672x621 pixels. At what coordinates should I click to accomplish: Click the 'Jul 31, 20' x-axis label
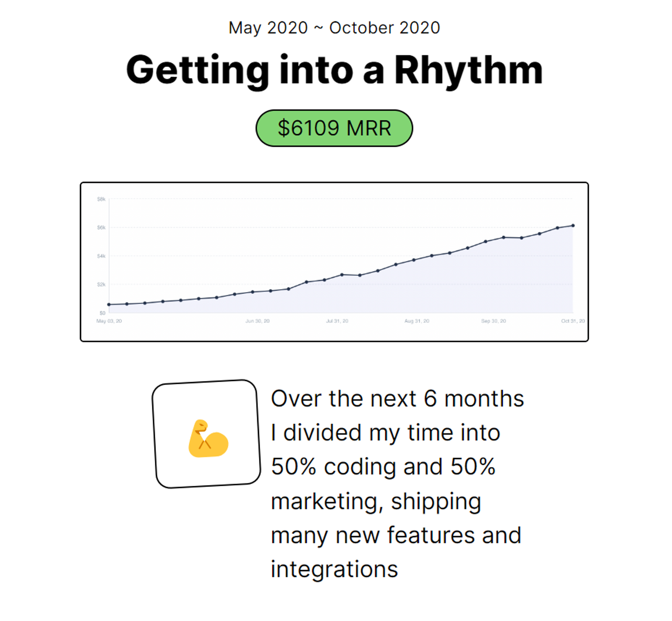click(x=337, y=321)
